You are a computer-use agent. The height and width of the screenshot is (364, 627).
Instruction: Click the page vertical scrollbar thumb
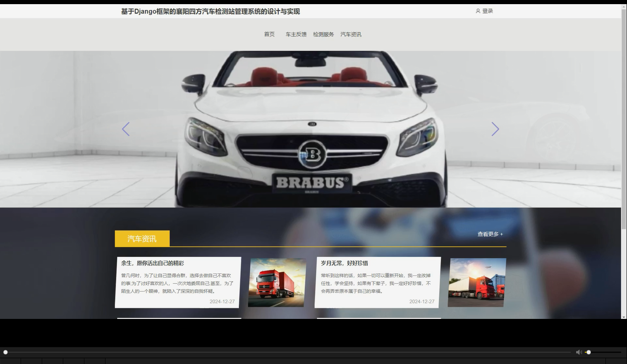[624, 119]
